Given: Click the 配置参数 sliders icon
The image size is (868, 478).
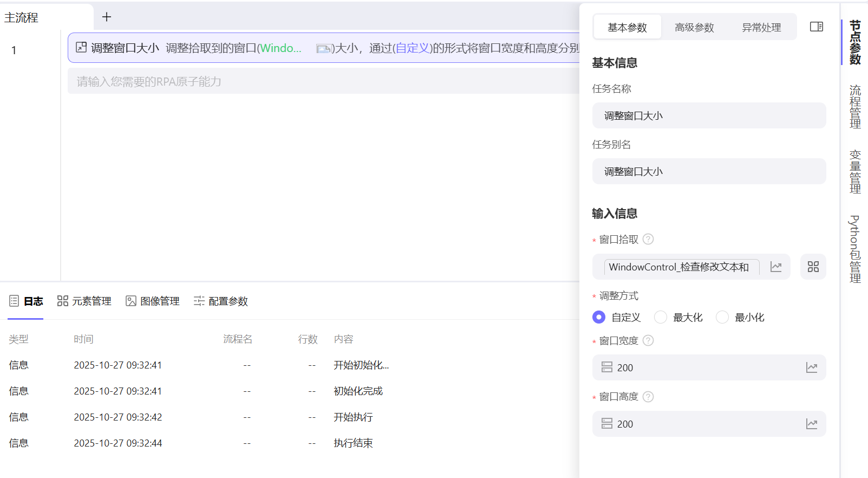Looking at the screenshot, I should 199,301.
